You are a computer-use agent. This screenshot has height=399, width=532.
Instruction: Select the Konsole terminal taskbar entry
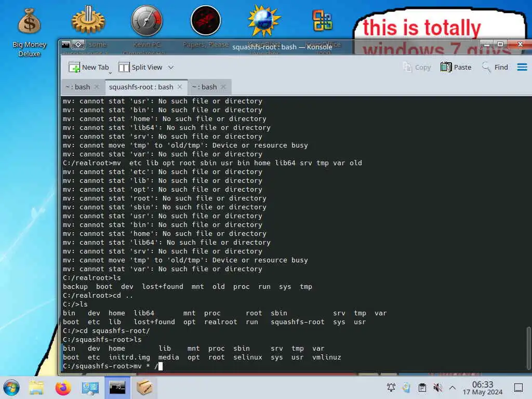pyautogui.click(x=117, y=388)
